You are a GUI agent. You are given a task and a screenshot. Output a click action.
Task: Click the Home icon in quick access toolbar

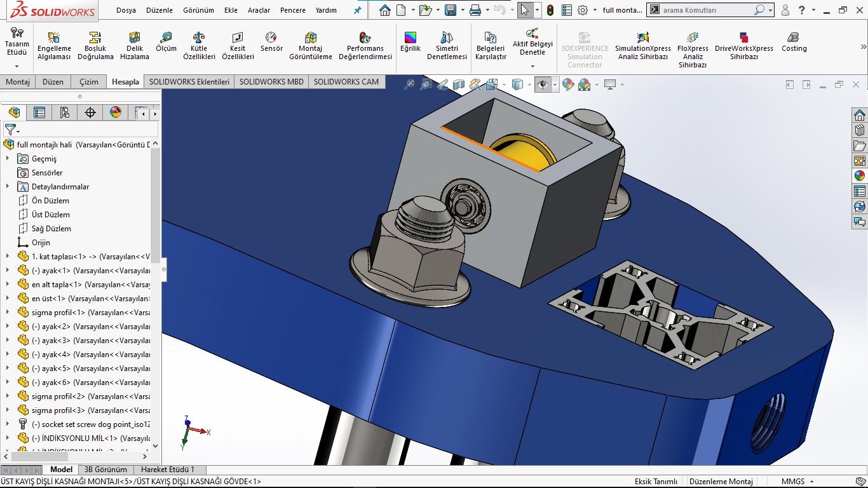[384, 10]
